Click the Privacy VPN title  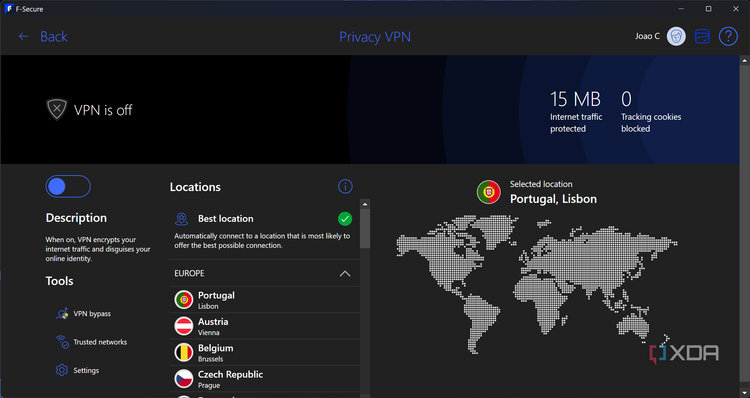pyautogui.click(x=375, y=37)
